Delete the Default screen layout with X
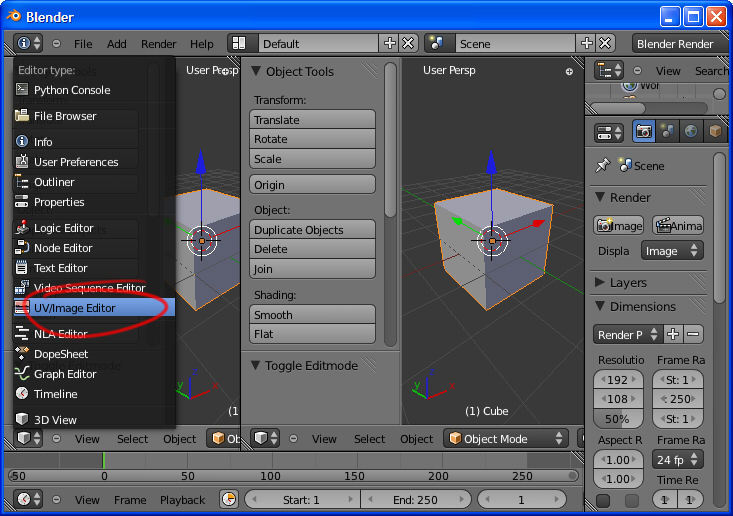This screenshot has height=516, width=733. [408, 44]
